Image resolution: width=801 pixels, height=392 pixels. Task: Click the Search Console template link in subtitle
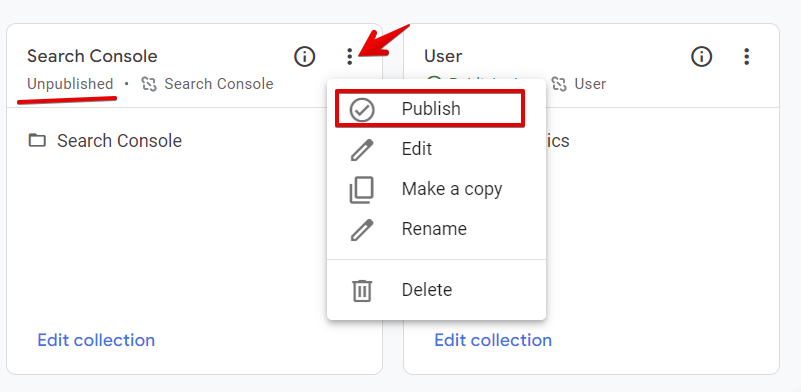pos(219,84)
